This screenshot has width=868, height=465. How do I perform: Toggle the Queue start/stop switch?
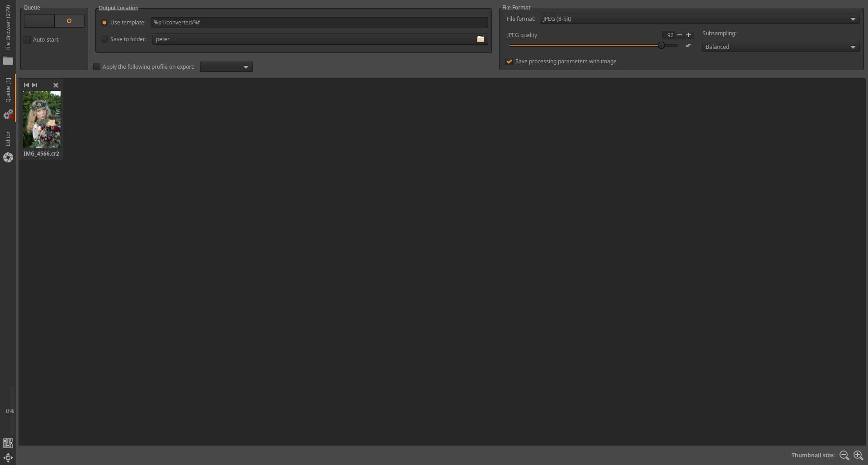tap(54, 21)
